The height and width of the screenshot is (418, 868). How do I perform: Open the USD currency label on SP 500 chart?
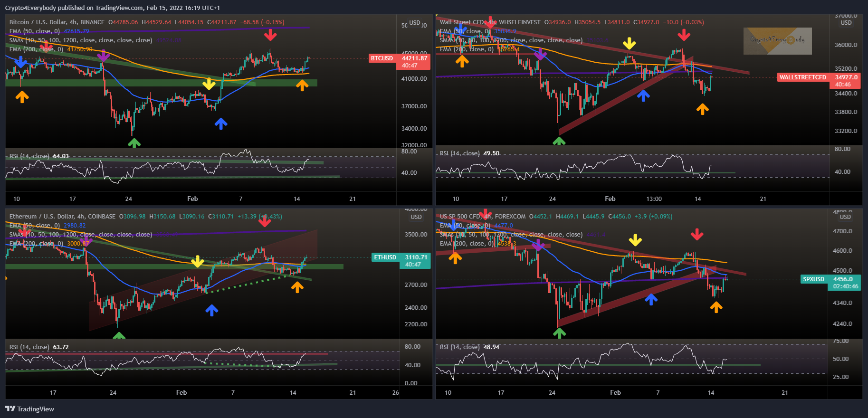(x=845, y=217)
